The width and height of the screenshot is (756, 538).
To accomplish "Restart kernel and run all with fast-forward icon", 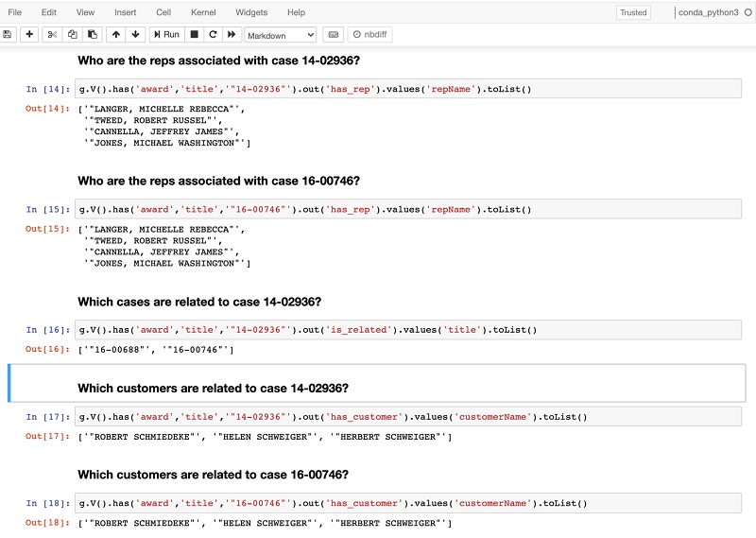I will (x=232, y=34).
